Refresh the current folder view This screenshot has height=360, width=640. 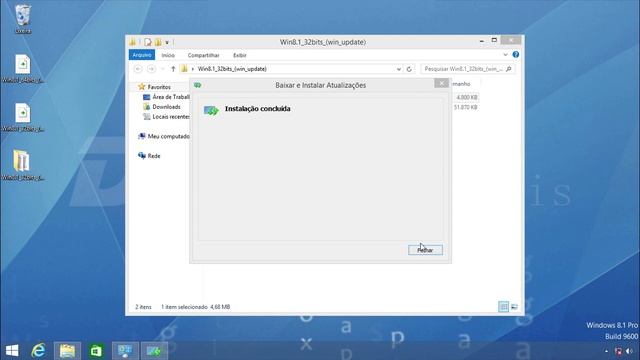409,69
